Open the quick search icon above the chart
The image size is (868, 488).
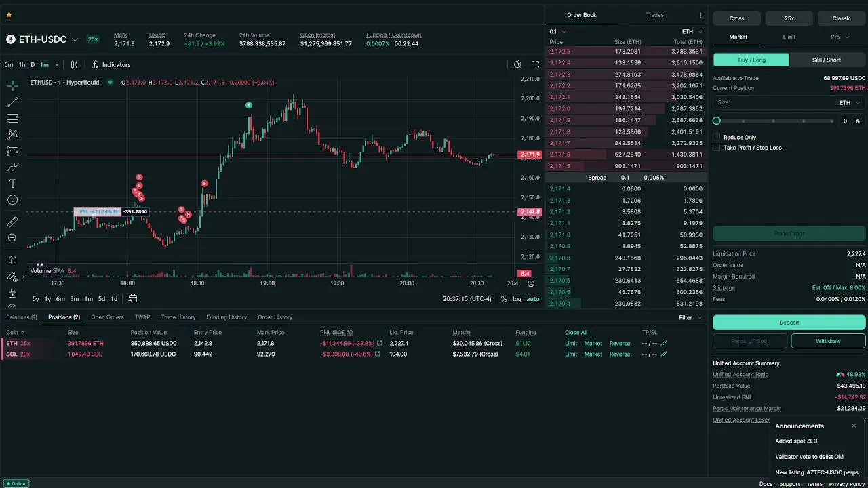pos(517,64)
